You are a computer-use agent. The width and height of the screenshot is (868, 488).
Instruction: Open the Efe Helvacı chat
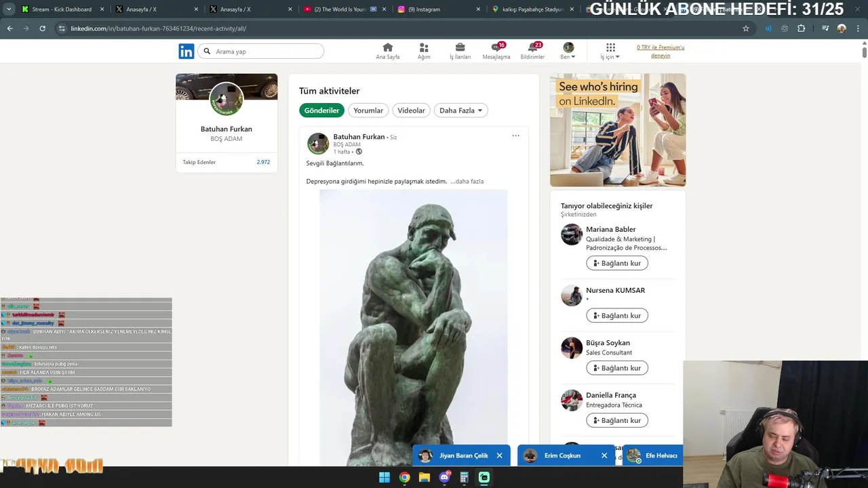653,455
